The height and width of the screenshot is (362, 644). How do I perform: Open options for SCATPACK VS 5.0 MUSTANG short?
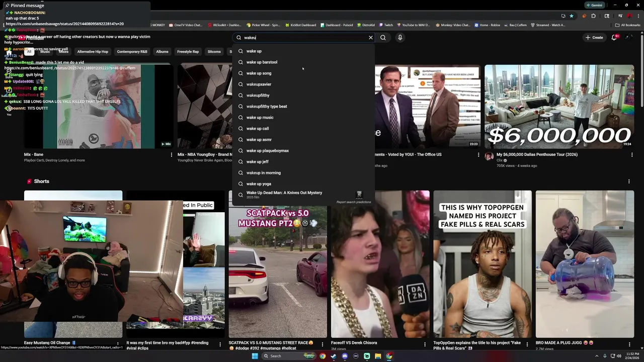323,344
